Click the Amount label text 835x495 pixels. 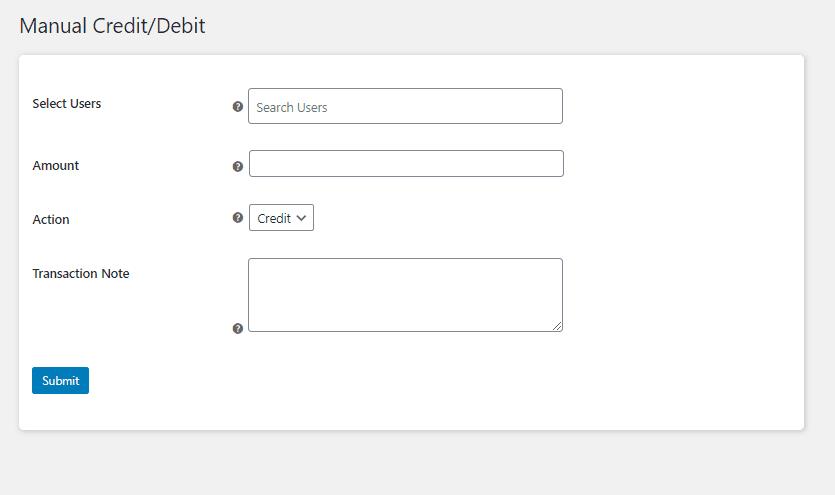pyautogui.click(x=55, y=166)
